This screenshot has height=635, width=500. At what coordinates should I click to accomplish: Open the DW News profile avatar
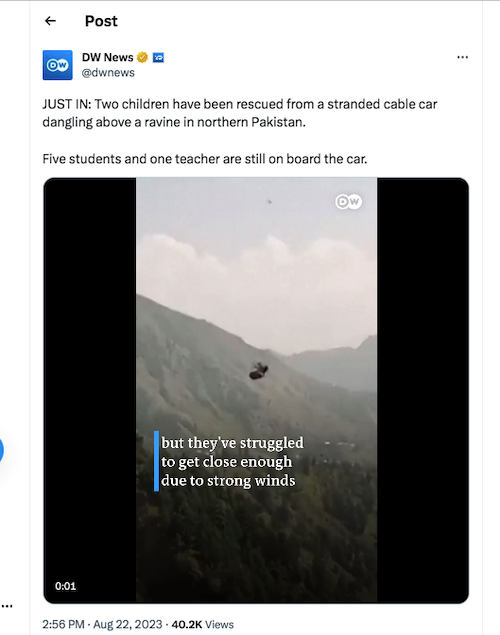[57, 65]
